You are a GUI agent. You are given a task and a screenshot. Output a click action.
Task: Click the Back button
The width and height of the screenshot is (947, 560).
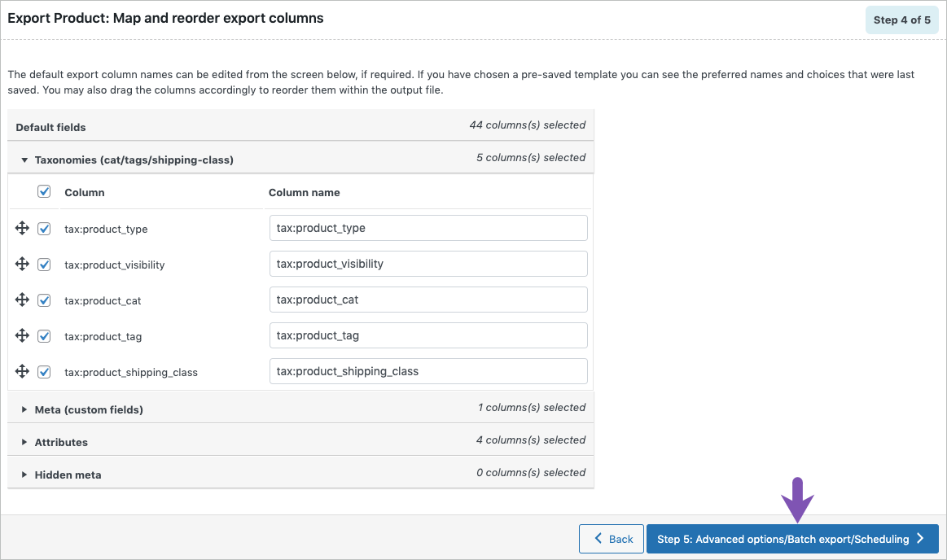tap(611, 539)
